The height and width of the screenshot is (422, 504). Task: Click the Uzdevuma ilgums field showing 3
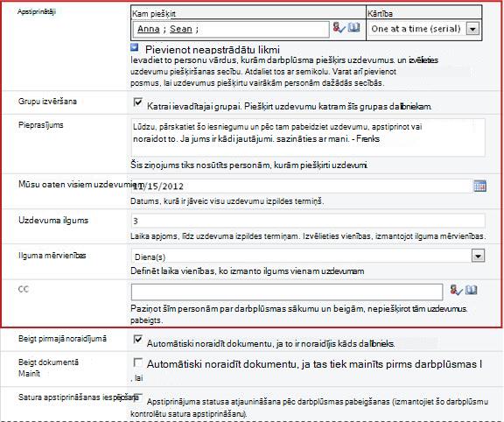[x=308, y=221]
